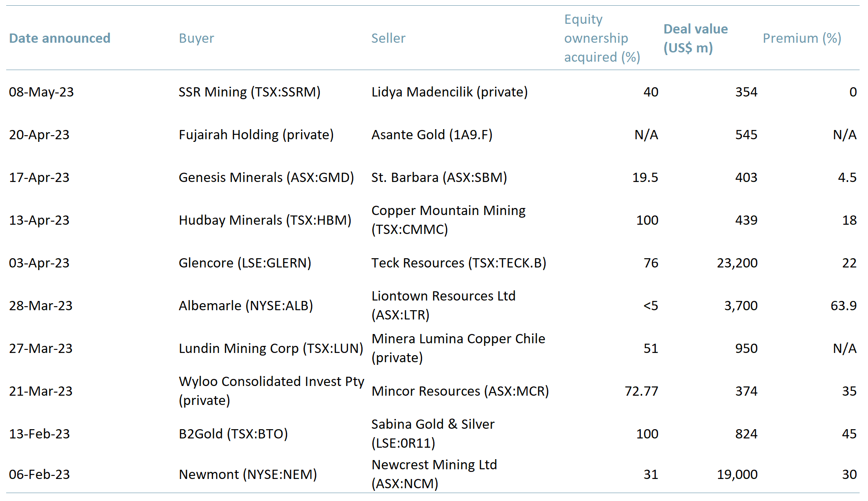Click the Glencore (LSE:GLERN) buyer cell

[245, 263]
